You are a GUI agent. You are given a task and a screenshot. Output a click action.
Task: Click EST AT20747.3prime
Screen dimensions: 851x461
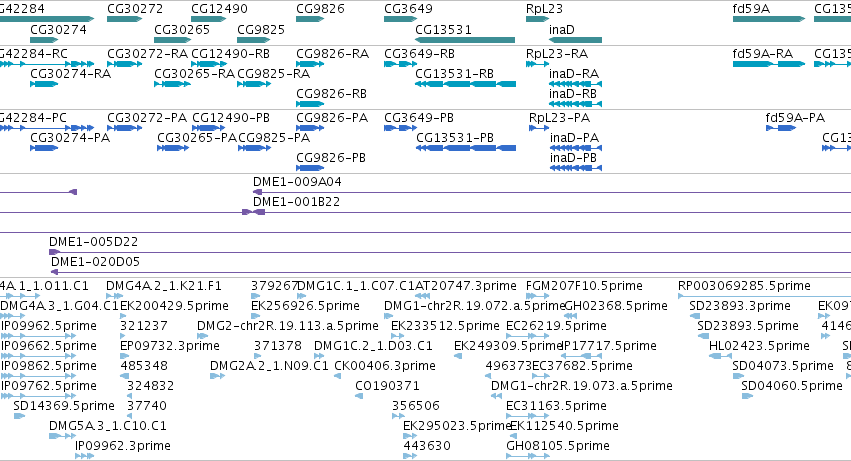[x=466, y=286]
